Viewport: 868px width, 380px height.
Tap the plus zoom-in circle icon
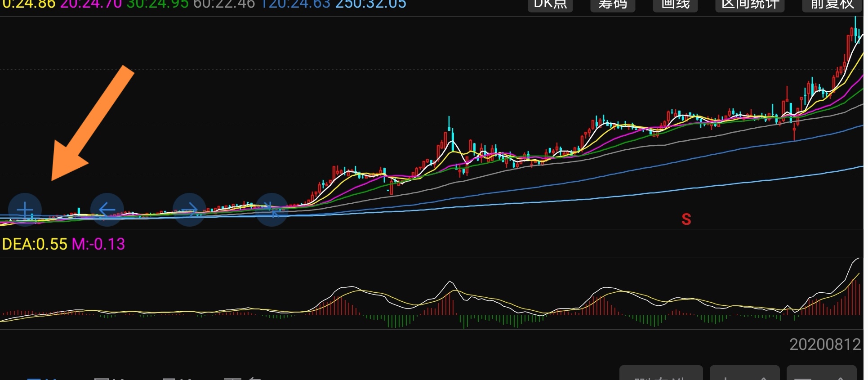tap(25, 210)
